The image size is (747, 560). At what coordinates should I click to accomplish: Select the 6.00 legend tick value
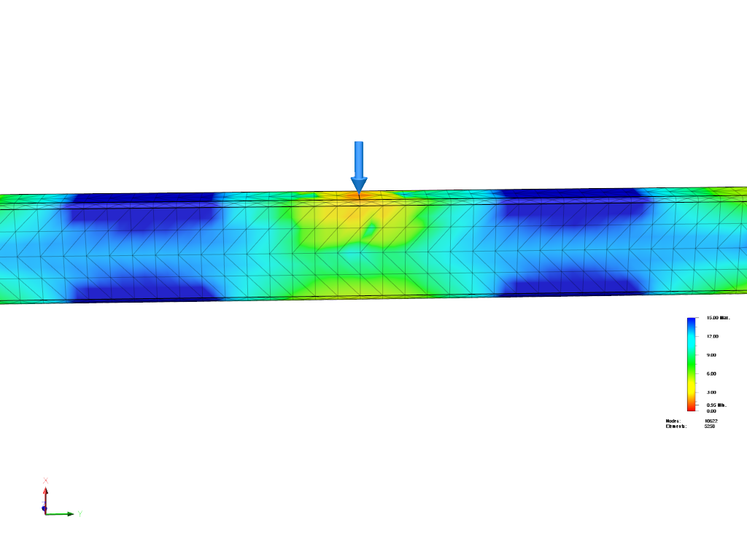click(711, 373)
